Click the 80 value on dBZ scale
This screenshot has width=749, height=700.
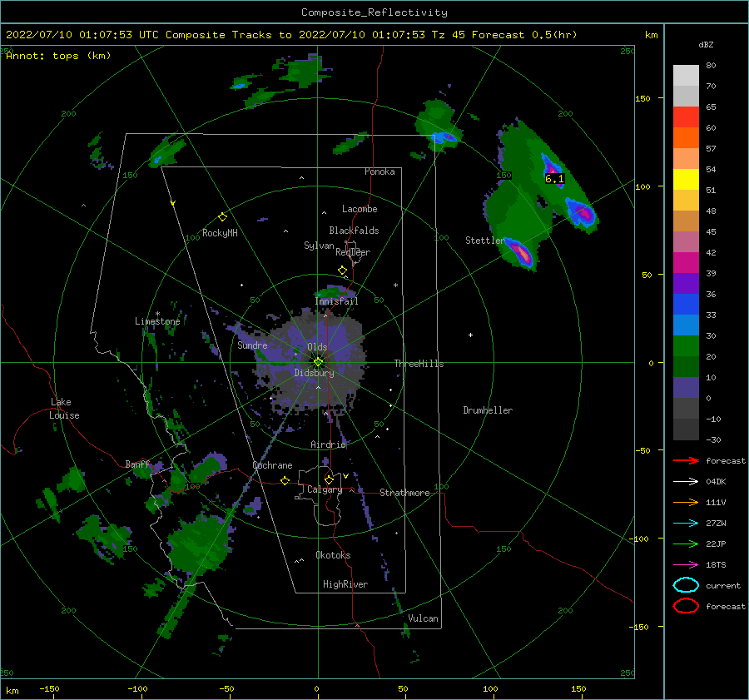(711, 66)
